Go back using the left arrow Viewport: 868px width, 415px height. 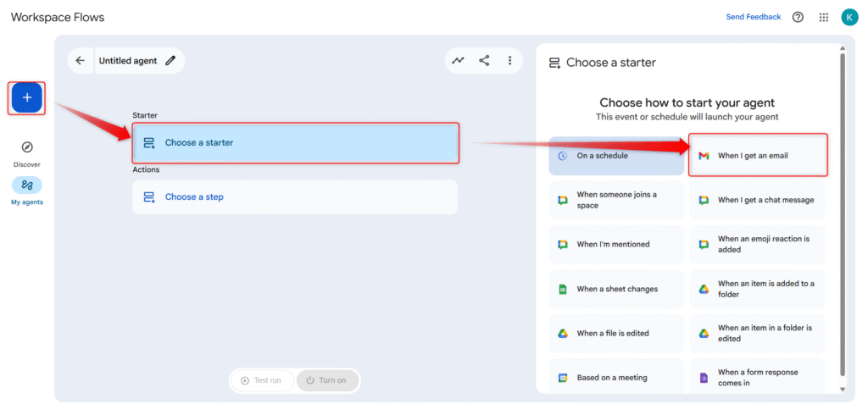[81, 61]
